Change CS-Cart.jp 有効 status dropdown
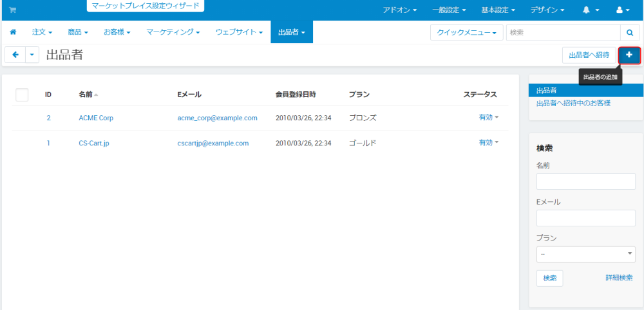 [488, 143]
